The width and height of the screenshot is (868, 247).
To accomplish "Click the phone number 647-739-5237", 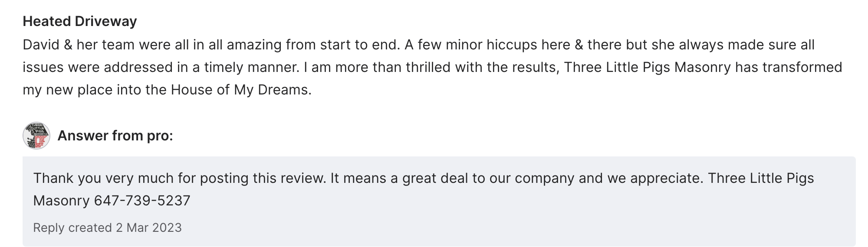I will click(x=142, y=201).
